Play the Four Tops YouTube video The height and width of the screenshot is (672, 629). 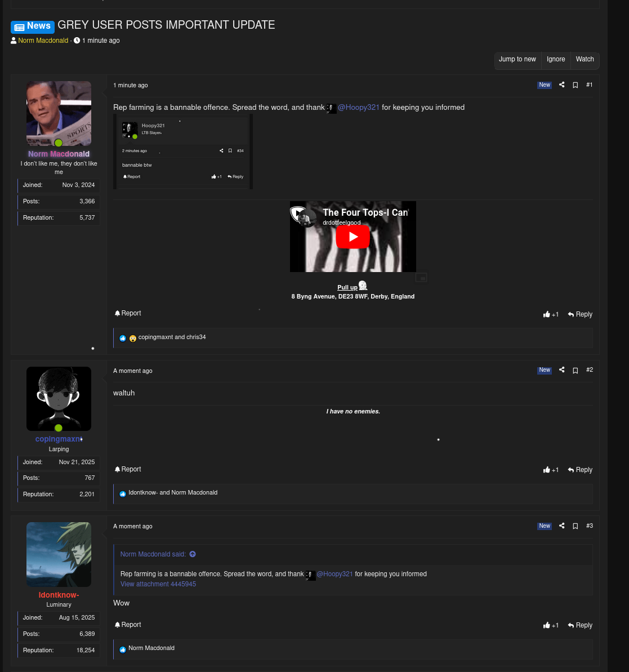353,237
